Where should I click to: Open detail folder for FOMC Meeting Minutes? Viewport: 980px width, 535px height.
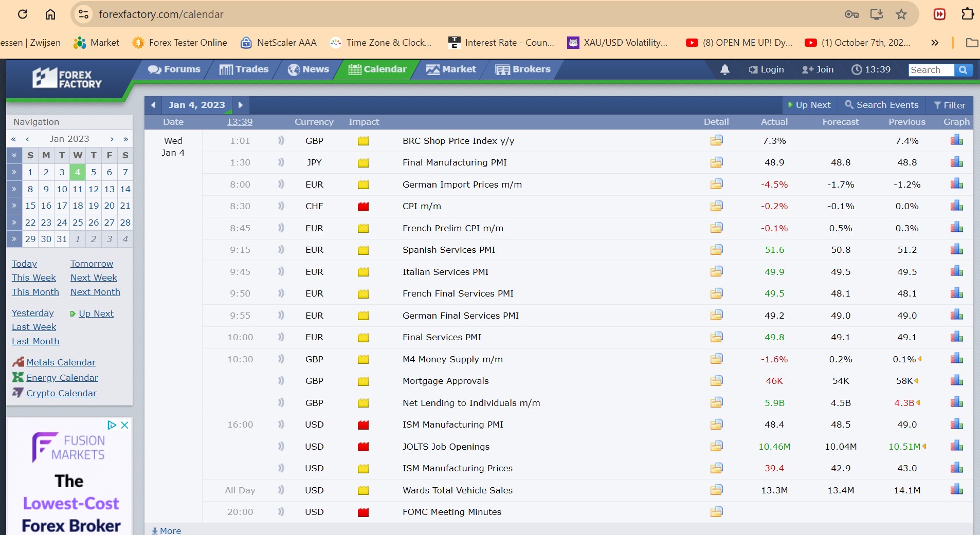click(716, 512)
